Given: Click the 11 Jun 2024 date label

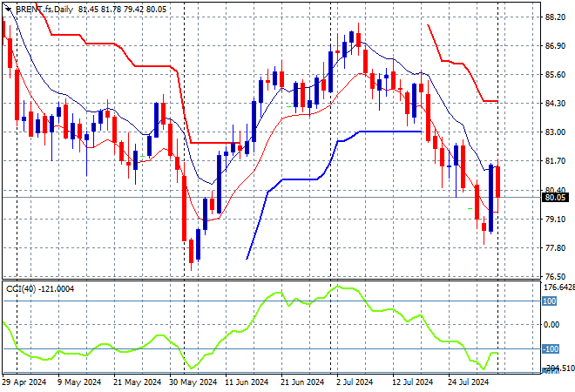Looking at the screenshot, I should (x=247, y=382).
